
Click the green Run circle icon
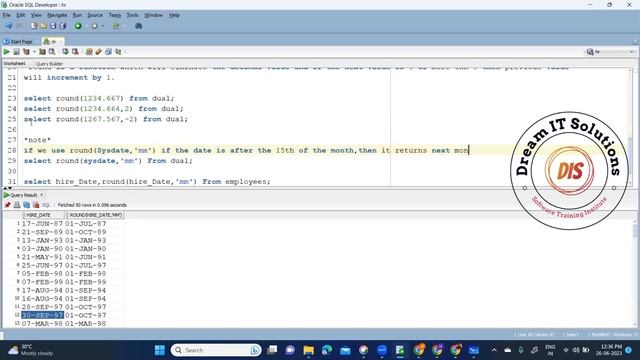point(78,26)
